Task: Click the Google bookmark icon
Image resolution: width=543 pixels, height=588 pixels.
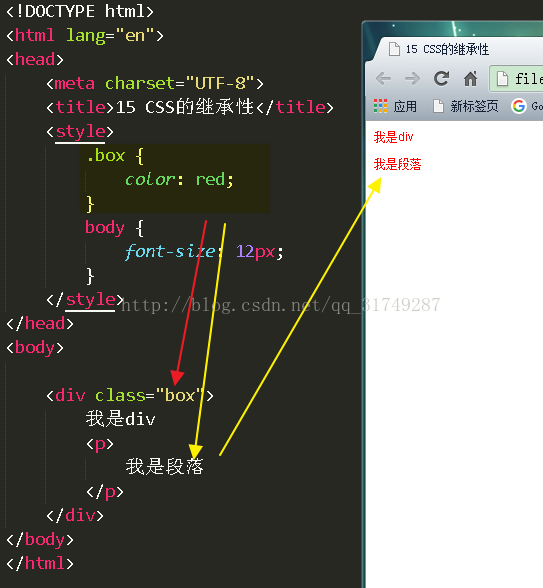Action: pyautogui.click(x=519, y=106)
